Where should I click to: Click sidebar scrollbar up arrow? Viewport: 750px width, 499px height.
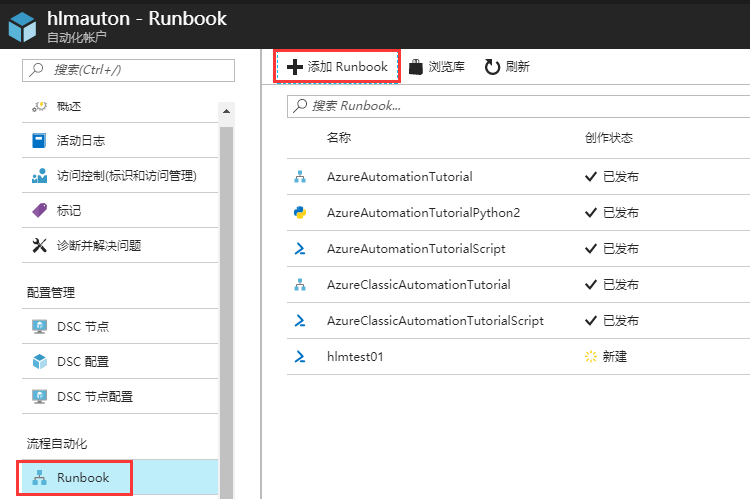(226, 111)
